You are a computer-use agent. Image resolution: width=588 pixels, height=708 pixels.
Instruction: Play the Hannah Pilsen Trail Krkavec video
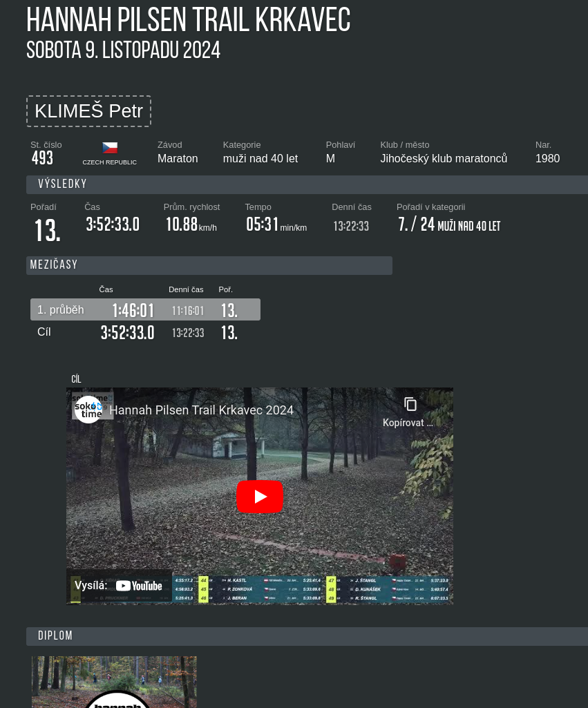pos(260,496)
